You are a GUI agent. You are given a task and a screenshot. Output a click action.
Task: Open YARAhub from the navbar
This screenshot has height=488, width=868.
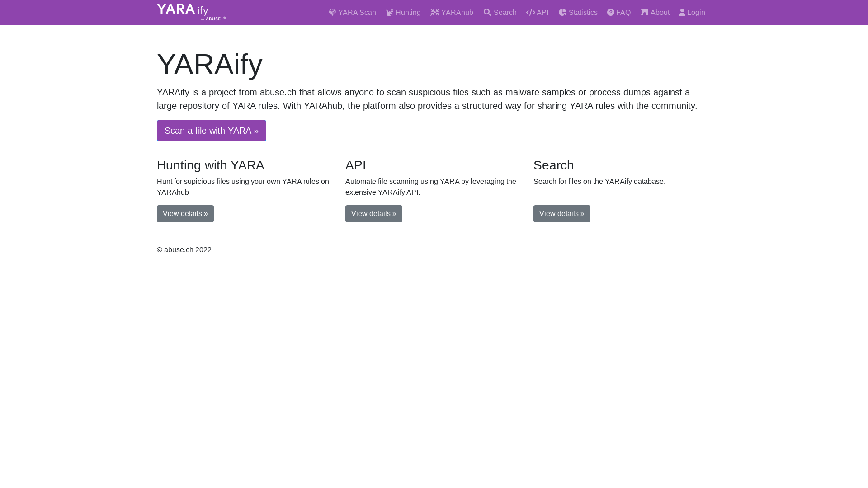[x=452, y=13]
